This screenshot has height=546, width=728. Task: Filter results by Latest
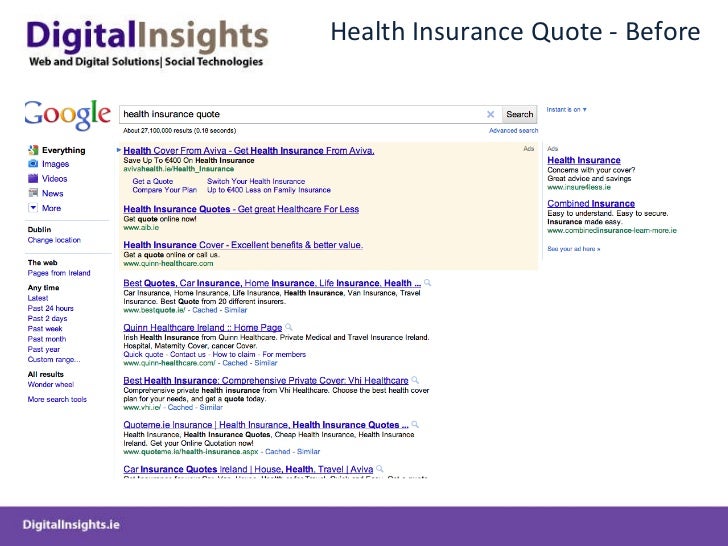pos(38,298)
